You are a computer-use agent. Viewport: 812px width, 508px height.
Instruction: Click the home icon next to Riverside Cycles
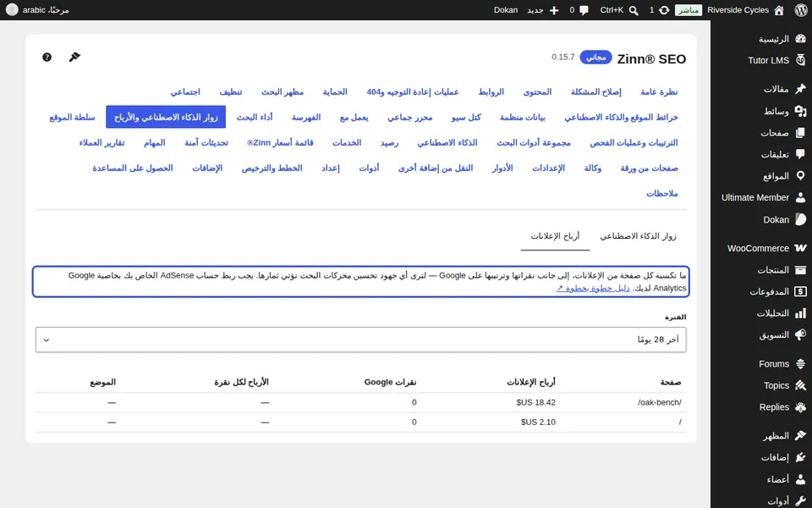coord(779,10)
